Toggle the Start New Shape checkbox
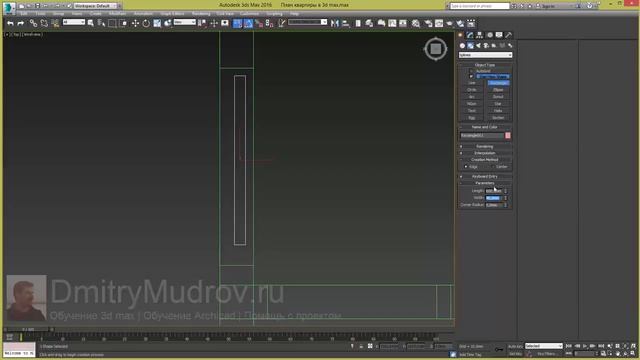 tap(471, 76)
